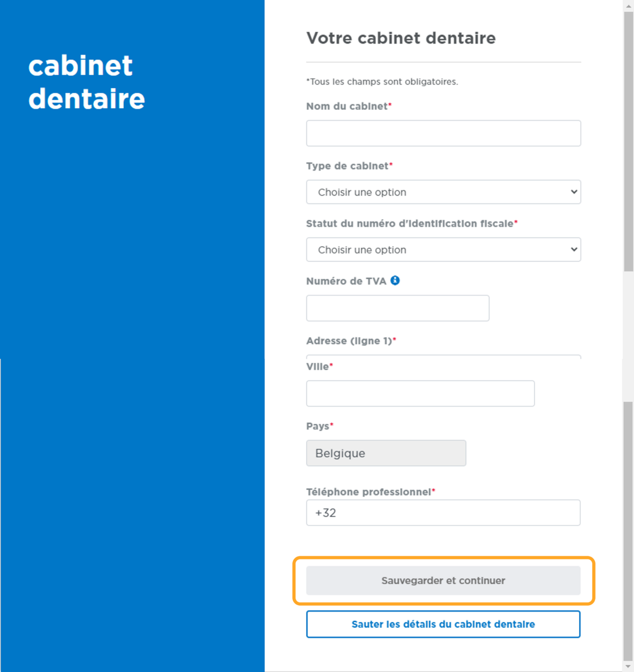634x672 pixels.
Task: Click the Ville label above its field
Action: (x=317, y=367)
